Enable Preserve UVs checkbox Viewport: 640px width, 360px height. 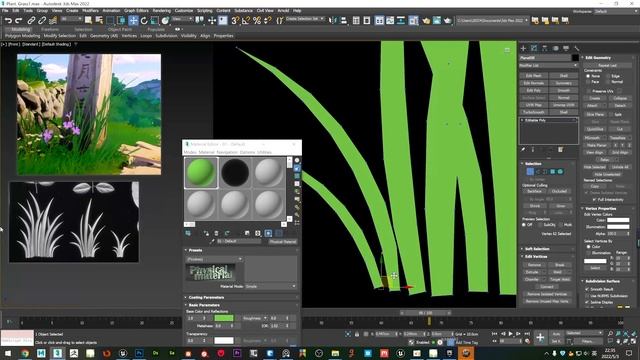click(588, 91)
